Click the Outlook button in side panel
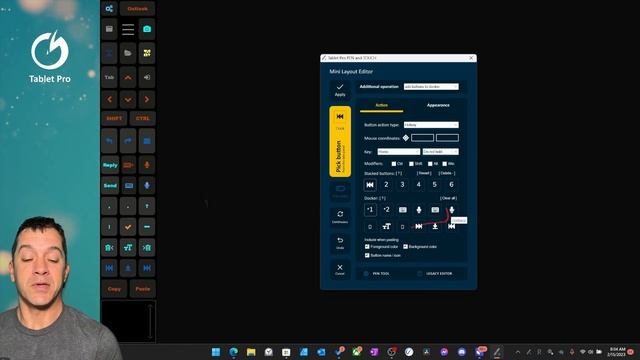Image resolution: width=640 pixels, height=360 pixels. click(138, 9)
